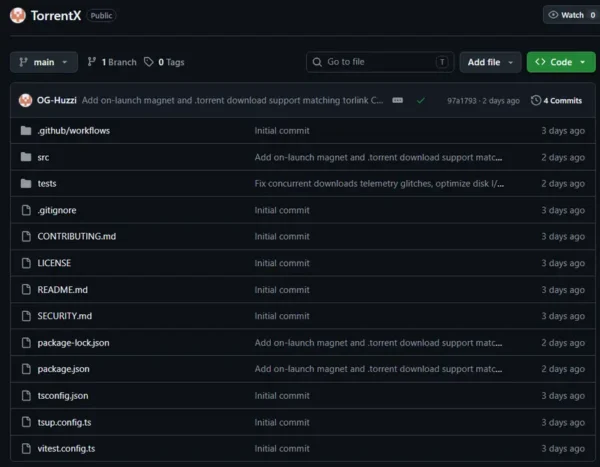This screenshot has width=600, height=467.
Task: Open the TorrentX repository title link
Action: 56,16
